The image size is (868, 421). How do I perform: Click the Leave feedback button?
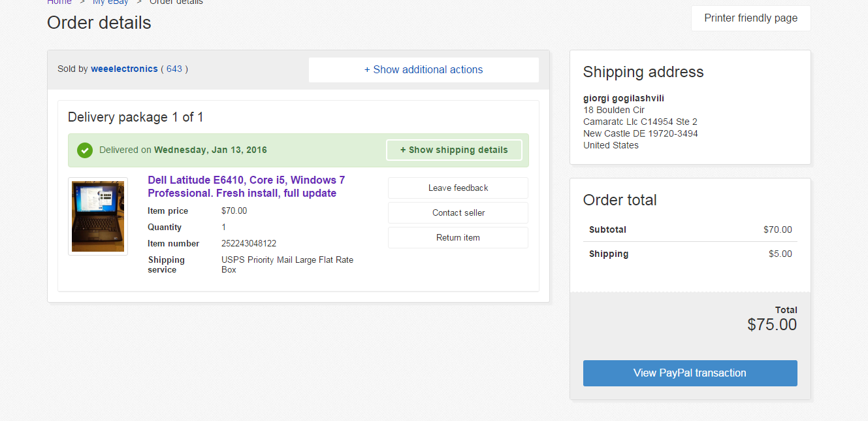pyautogui.click(x=458, y=188)
